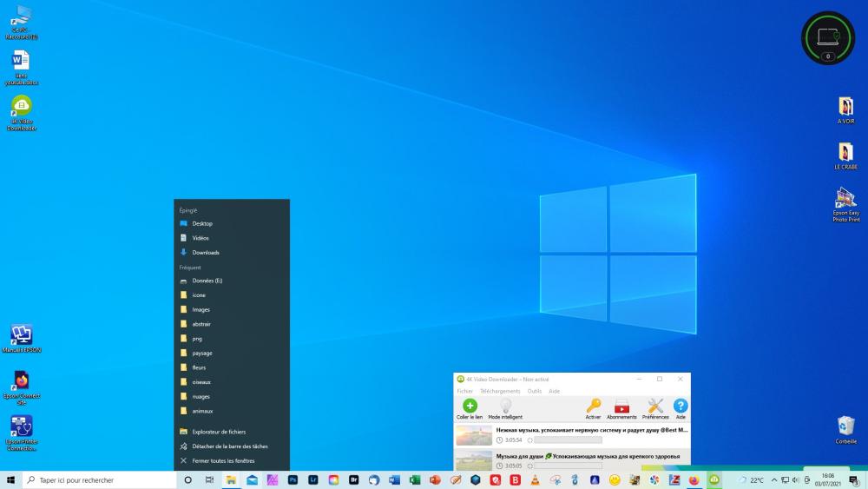Image resolution: width=868 pixels, height=489 pixels.
Task: Click the Activer key icon
Action: pyautogui.click(x=593, y=406)
